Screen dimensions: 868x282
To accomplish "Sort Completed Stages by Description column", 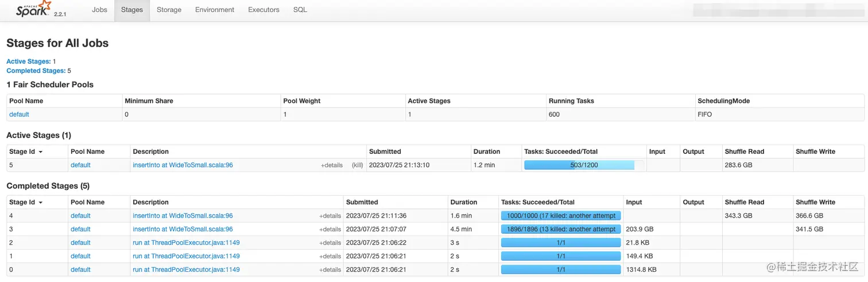I will pyautogui.click(x=150, y=202).
